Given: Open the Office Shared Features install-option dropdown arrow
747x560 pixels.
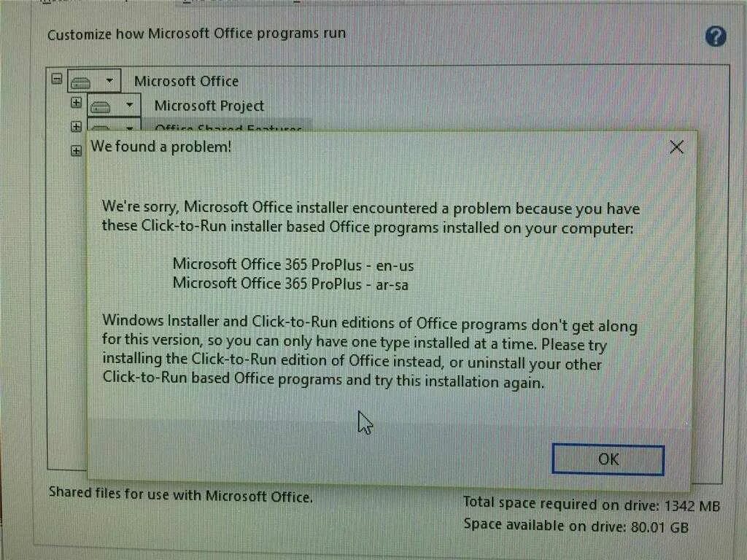Looking at the screenshot, I should point(130,128).
